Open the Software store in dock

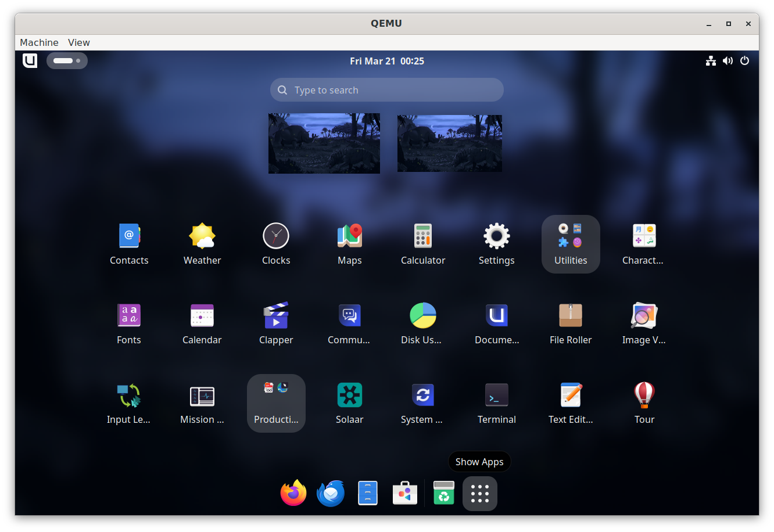[x=405, y=494]
